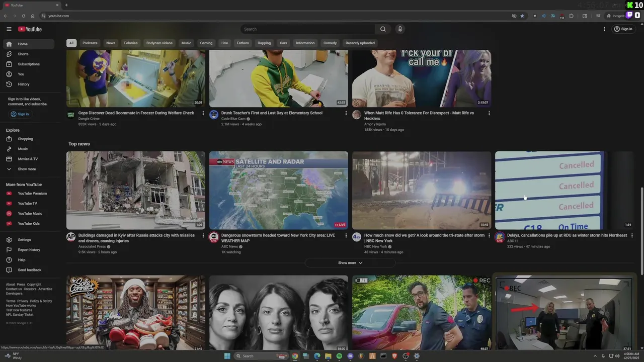Expand Show more under Top news
The width and height of the screenshot is (644, 362).
click(350, 263)
